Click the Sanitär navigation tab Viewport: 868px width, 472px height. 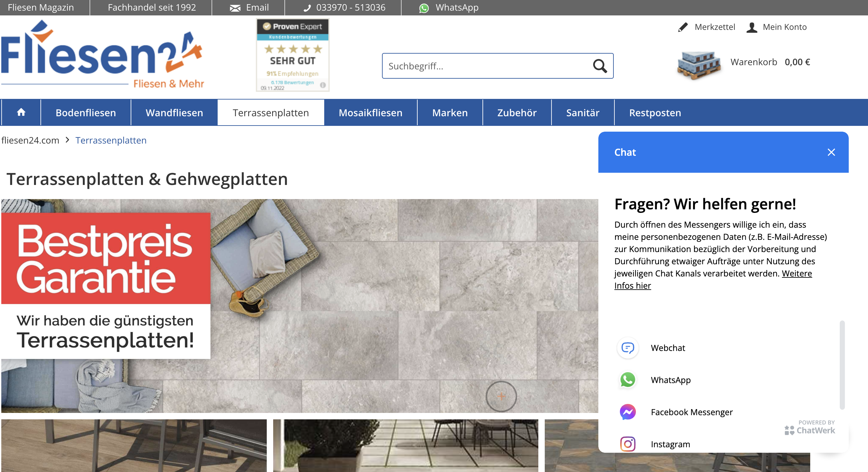click(x=582, y=113)
